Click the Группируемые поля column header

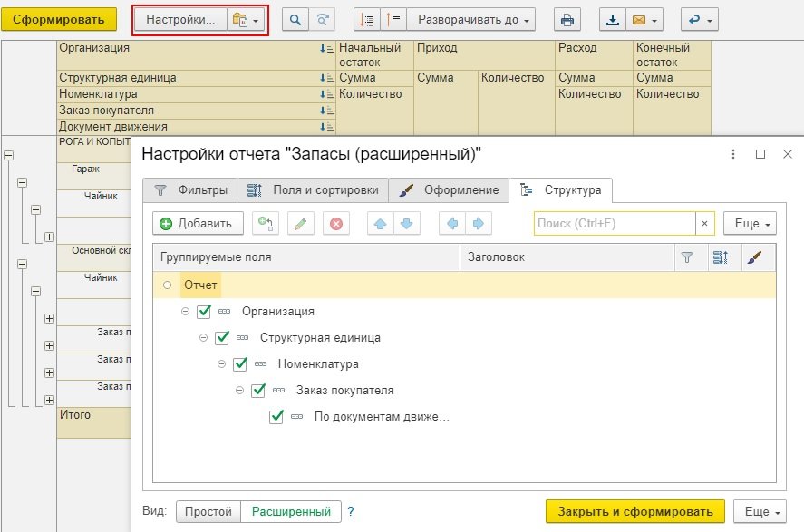click(306, 257)
